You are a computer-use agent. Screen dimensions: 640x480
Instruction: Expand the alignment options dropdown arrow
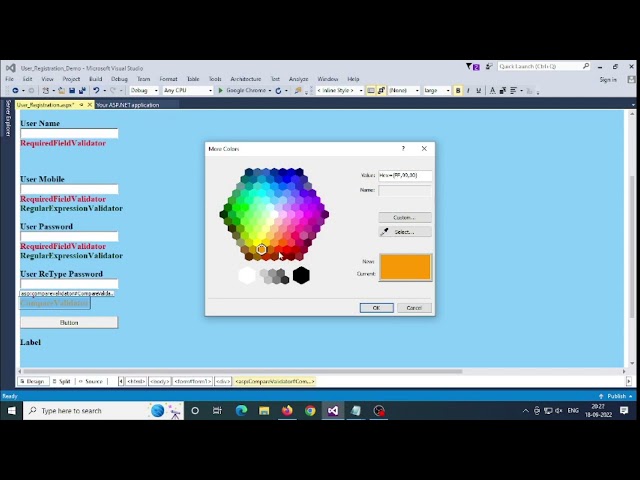point(521,91)
